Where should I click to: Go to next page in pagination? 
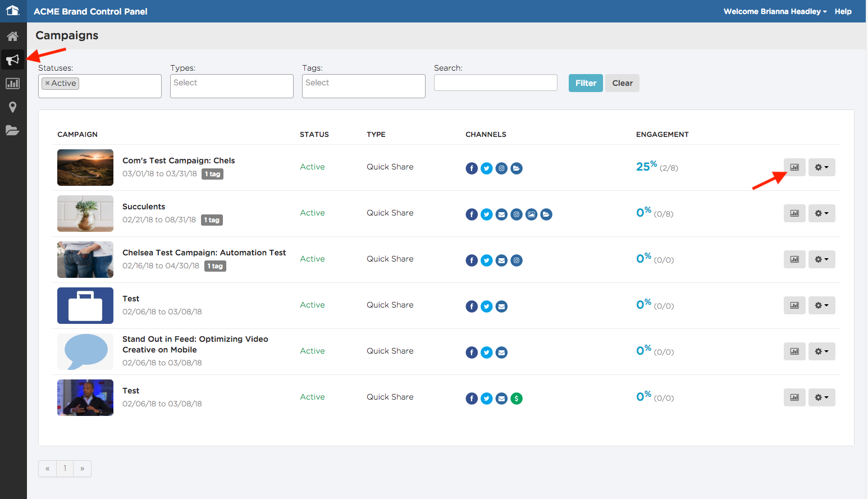[83, 469]
